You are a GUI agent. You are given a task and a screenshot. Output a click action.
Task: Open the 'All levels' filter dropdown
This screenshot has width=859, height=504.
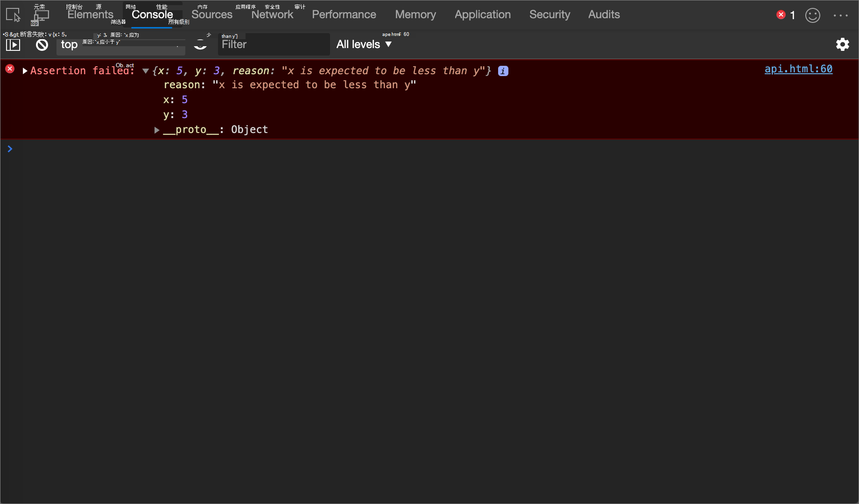364,44
